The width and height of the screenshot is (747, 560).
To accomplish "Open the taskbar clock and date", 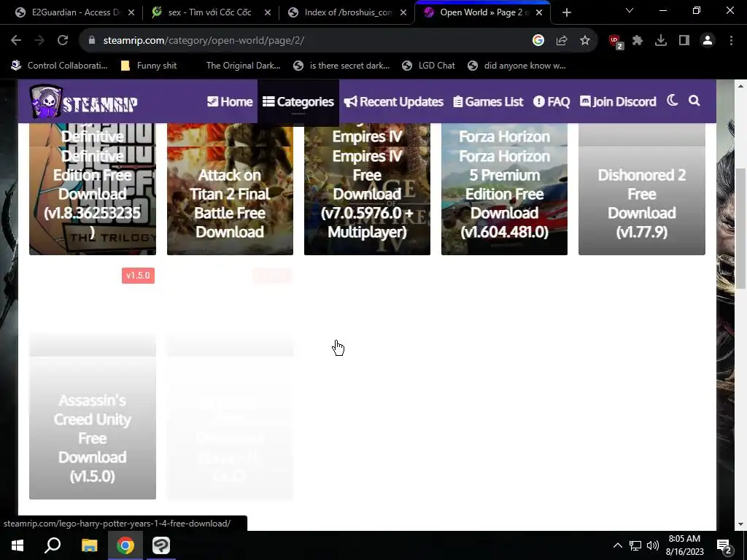I will click(684, 545).
